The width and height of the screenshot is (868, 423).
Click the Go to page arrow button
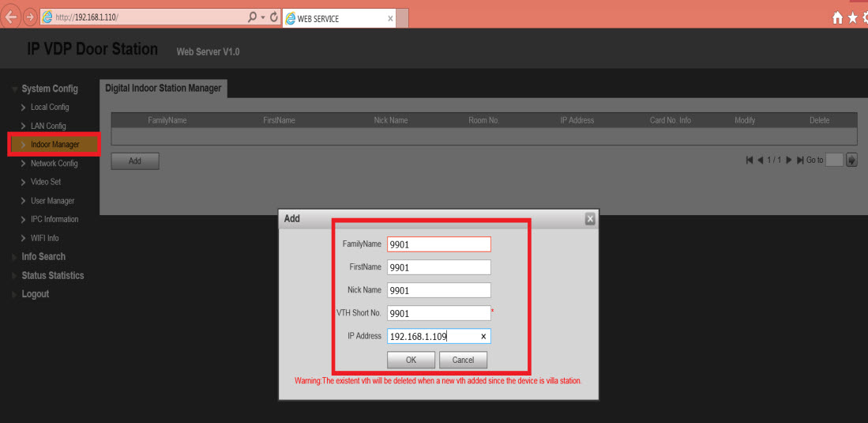(x=851, y=161)
